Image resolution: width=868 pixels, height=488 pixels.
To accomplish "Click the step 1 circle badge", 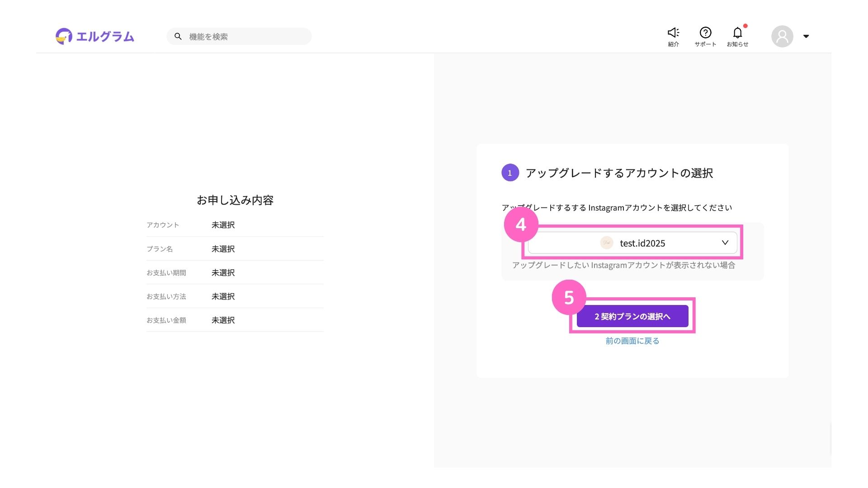I will pyautogui.click(x=510, y=173).
